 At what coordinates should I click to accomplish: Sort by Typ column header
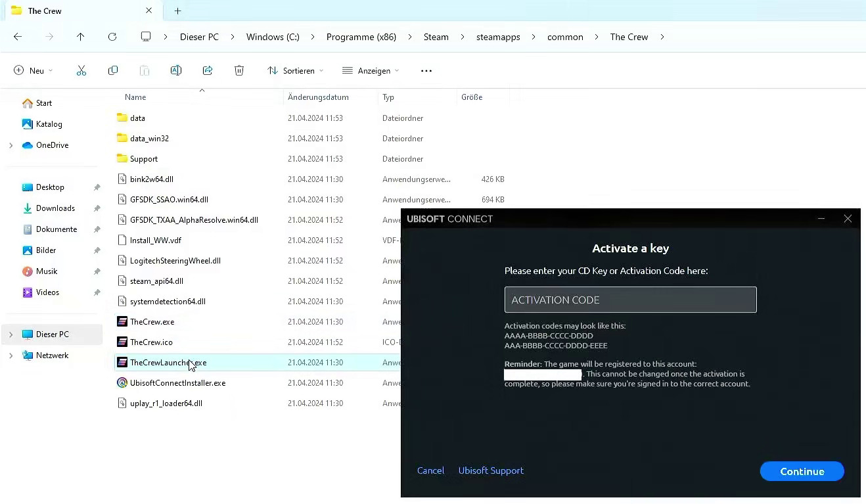click(x=388, y=97)
